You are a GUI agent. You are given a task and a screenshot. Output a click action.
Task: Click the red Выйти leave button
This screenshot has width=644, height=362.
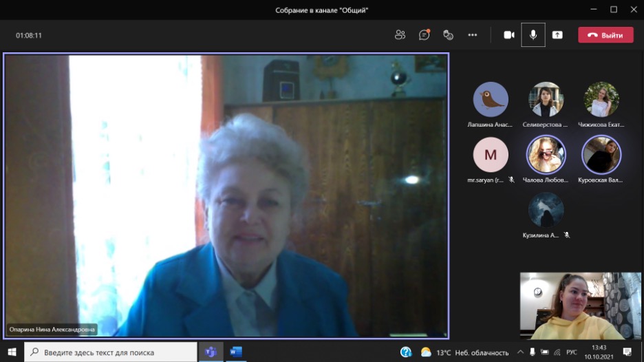pyautogui.click(x=605, y=35)
